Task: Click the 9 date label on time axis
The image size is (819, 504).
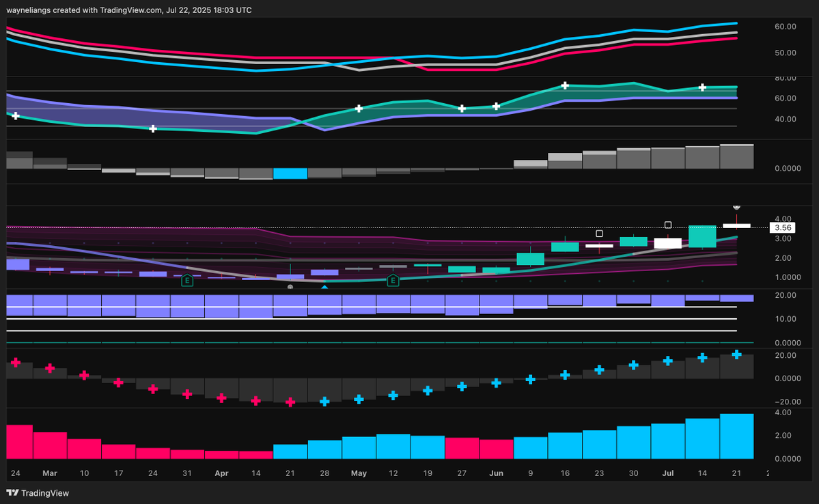Action: coord(531,473)
